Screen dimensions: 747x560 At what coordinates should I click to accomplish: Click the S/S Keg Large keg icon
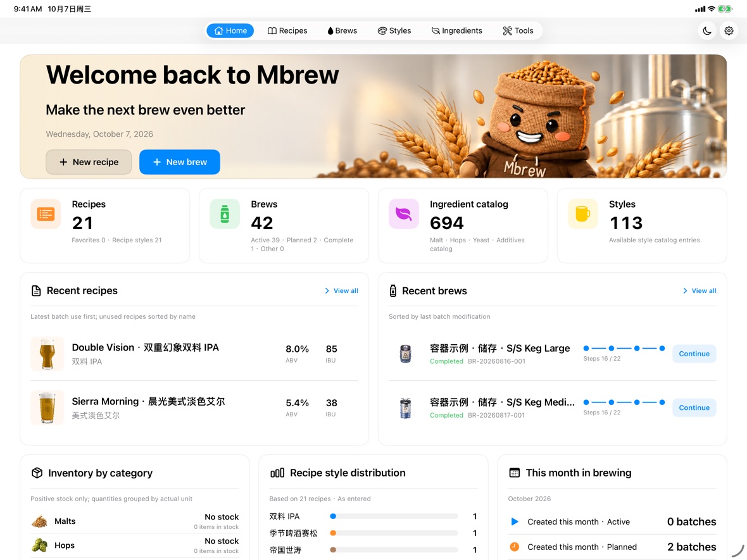tap(405, 354)
